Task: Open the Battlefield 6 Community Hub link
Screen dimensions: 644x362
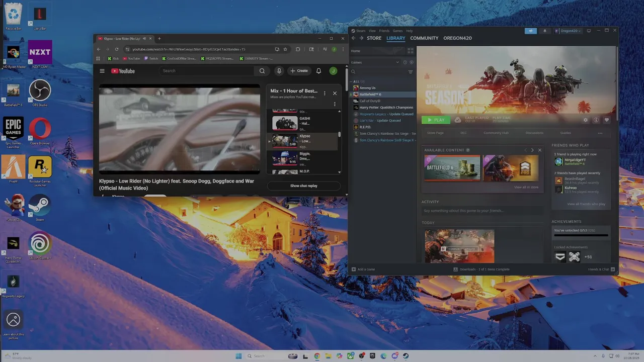Action: [496, 133]
